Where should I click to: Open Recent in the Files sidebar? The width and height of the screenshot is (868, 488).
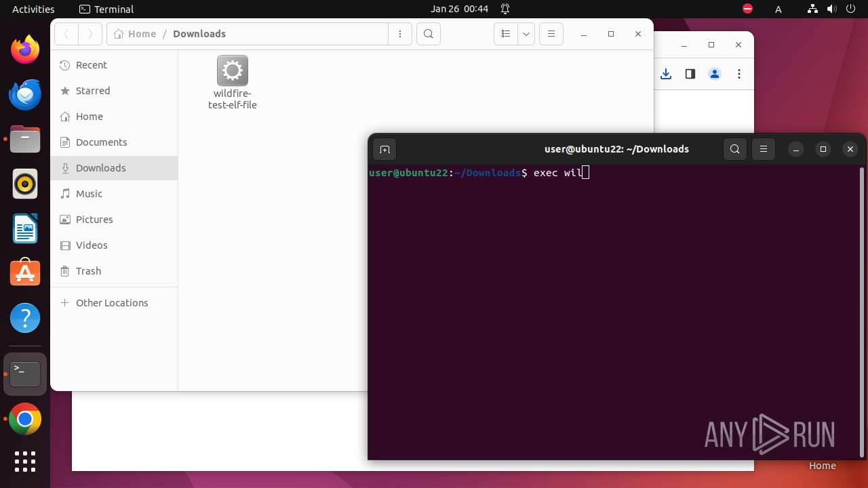pyautogui.click(x=114, y=65)
